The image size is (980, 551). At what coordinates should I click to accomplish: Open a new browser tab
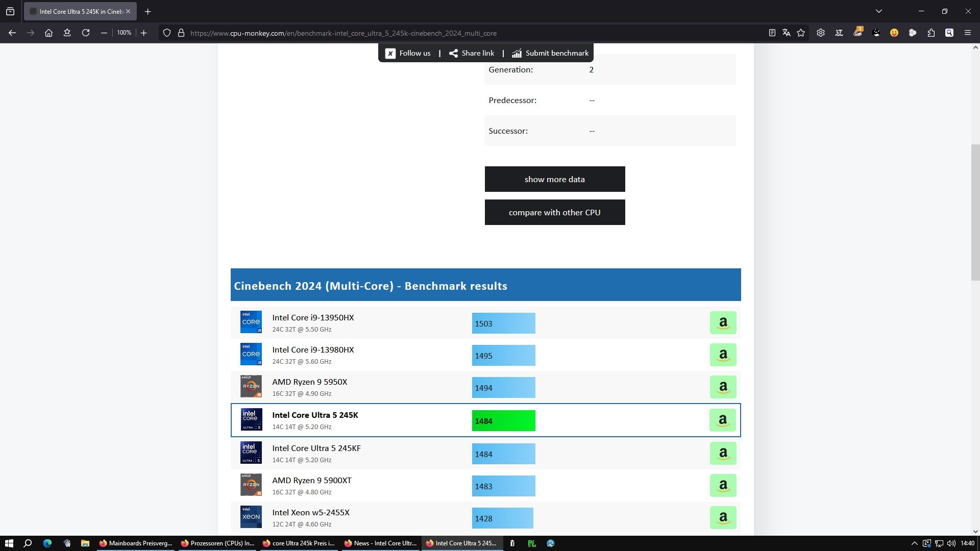pos(148,11)
